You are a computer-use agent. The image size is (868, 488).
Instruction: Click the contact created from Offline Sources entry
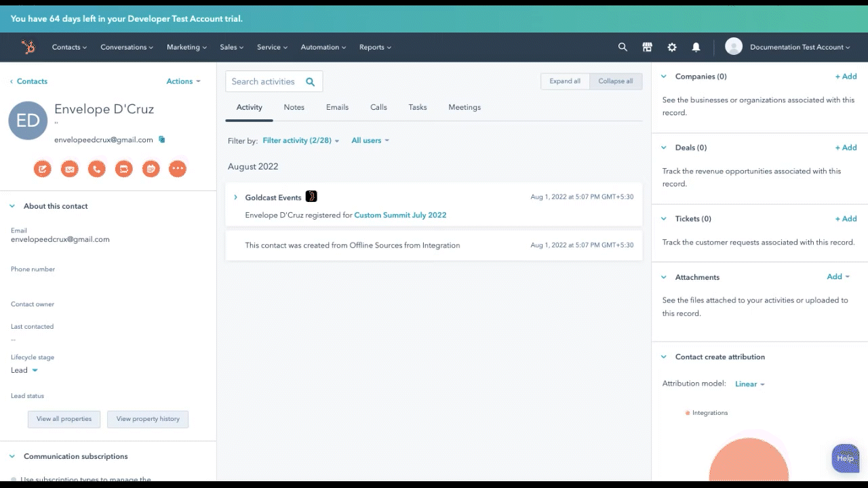434,245
